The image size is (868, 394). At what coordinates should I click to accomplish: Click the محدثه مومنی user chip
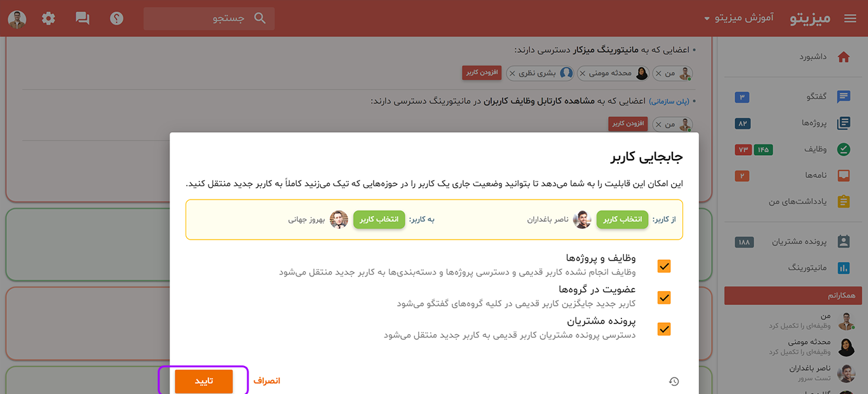613,73
